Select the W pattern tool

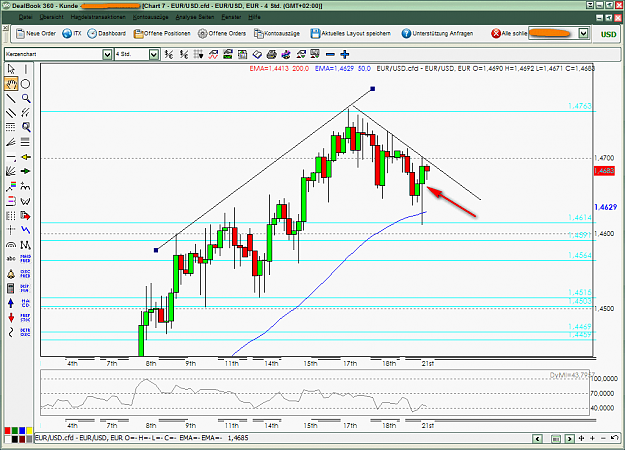click(x=26, y=201)
